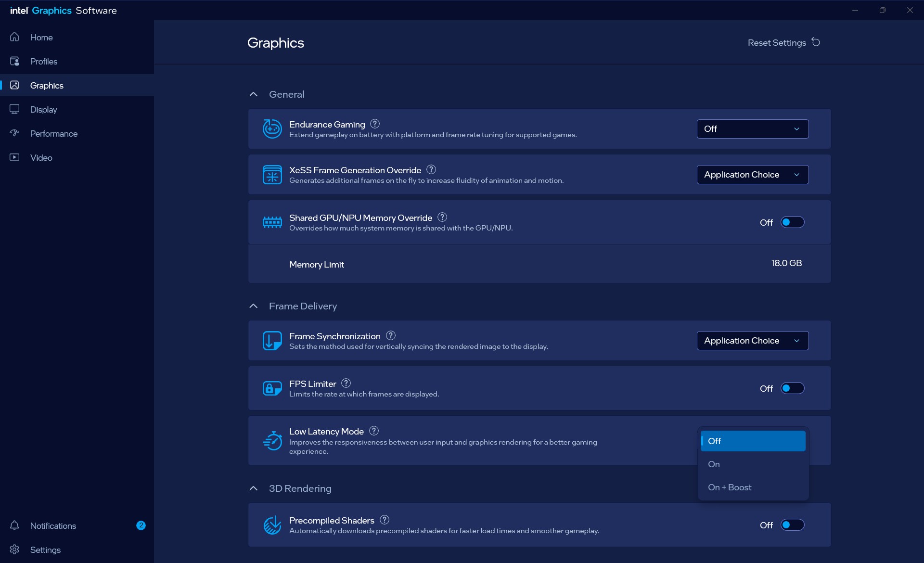924x563 pixels.
Task: Collapse the Frame Delivery section
Action: (254, 306)
